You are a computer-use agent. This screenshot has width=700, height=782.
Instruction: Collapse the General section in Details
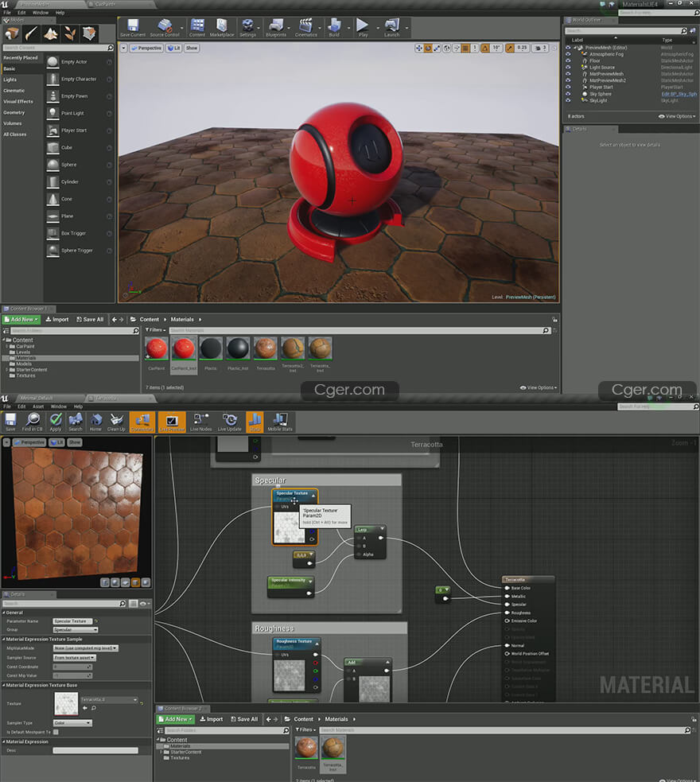click(x=4, y=613)
